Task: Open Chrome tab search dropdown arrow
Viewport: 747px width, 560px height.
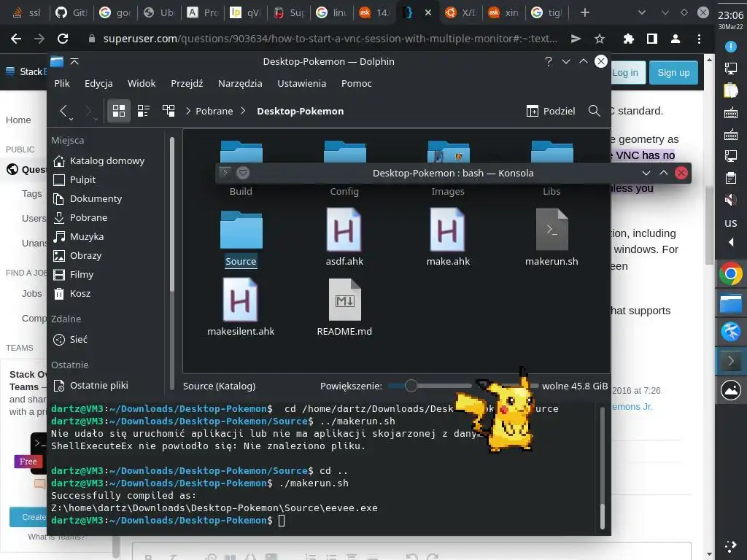Action: click(642, 12)
